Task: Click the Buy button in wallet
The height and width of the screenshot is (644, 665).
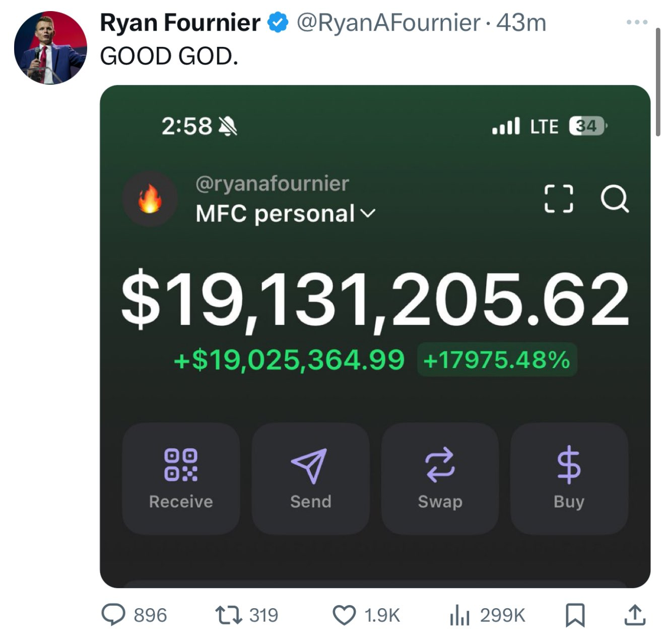Action: point(569,478)
